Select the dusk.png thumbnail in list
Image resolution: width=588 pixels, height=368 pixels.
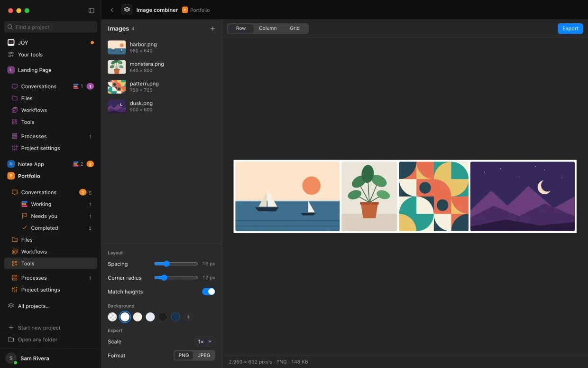click(117, 106)
